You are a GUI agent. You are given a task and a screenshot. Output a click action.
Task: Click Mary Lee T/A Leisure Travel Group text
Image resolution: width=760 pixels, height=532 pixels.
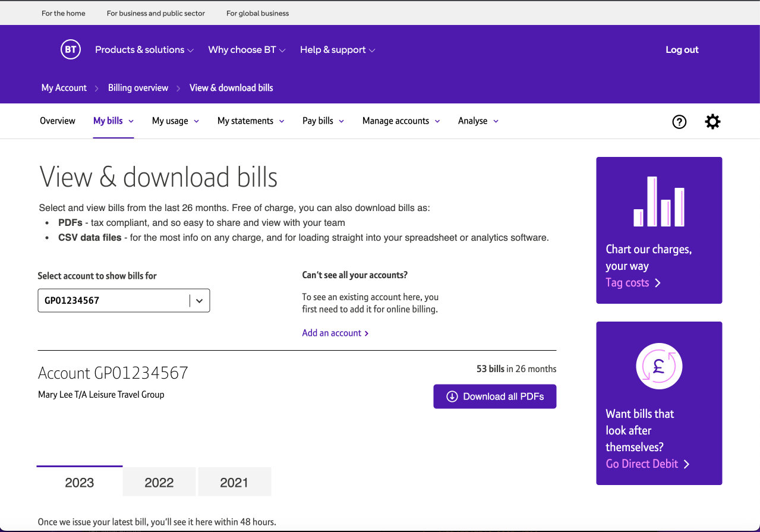[101, 395]
